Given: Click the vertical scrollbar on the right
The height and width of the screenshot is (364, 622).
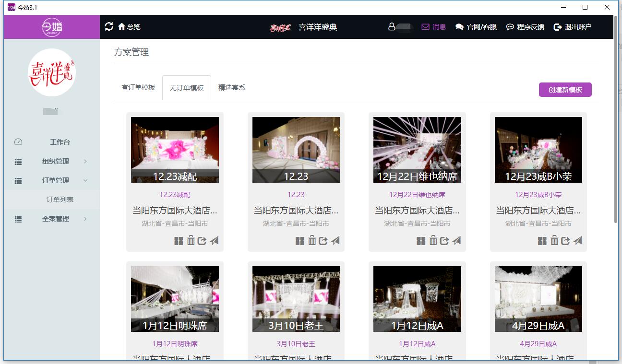Looking at the screenshot, I should click(x=616, y=120).
